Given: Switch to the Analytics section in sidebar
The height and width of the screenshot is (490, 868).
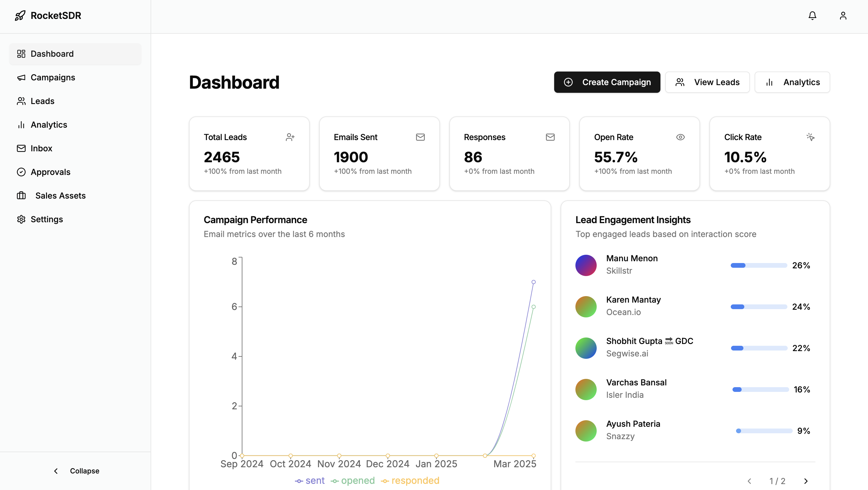Looking at the screenshot, I should tap(49, 124).
